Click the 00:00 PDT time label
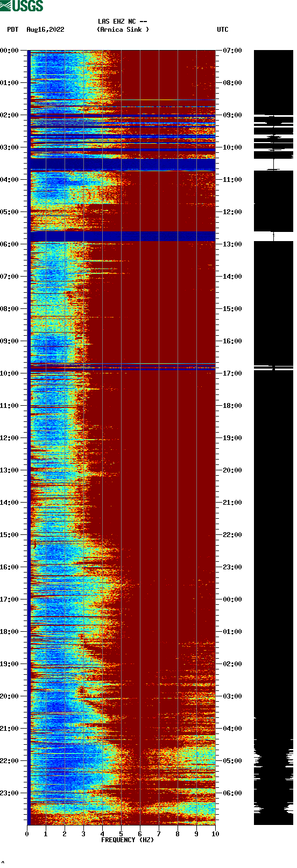297x868 pixels. click(x=10, y=51)
